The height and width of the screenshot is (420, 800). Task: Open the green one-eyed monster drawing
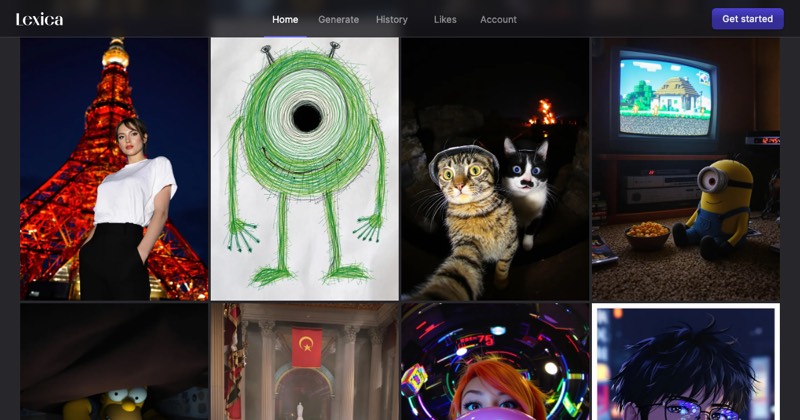tap(305, 168)
